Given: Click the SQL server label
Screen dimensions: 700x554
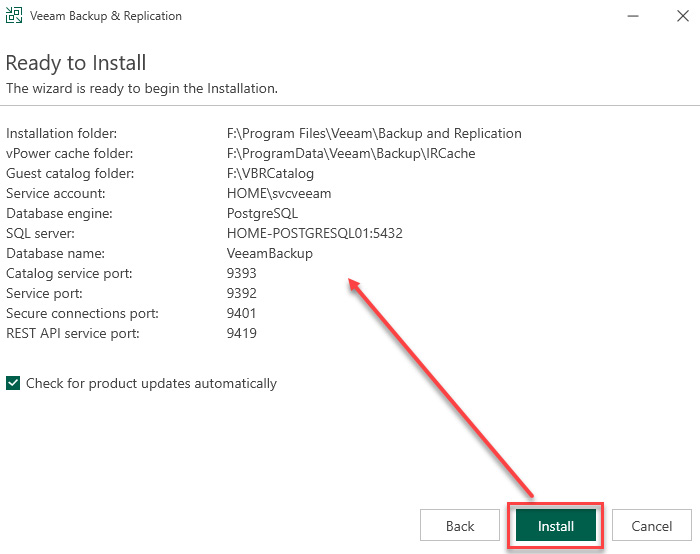Looking at the screenshot, I should click(40, 233).
